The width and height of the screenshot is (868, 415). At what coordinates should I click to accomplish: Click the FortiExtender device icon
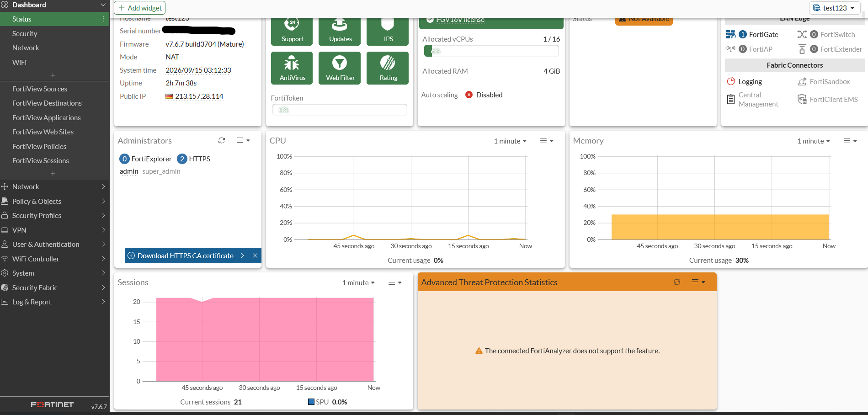coord(802,49)
